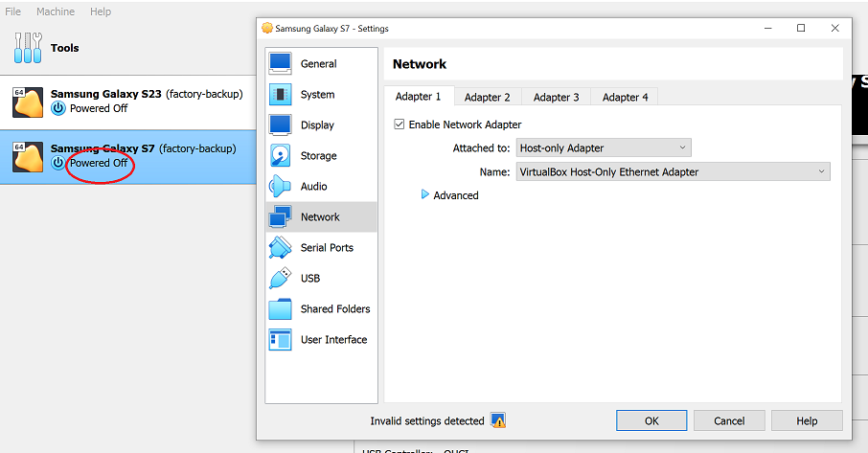Click the Samsung Galaxy S23 VM icon
The height and width of the screenshot is (453, 868).
[28, 102]
